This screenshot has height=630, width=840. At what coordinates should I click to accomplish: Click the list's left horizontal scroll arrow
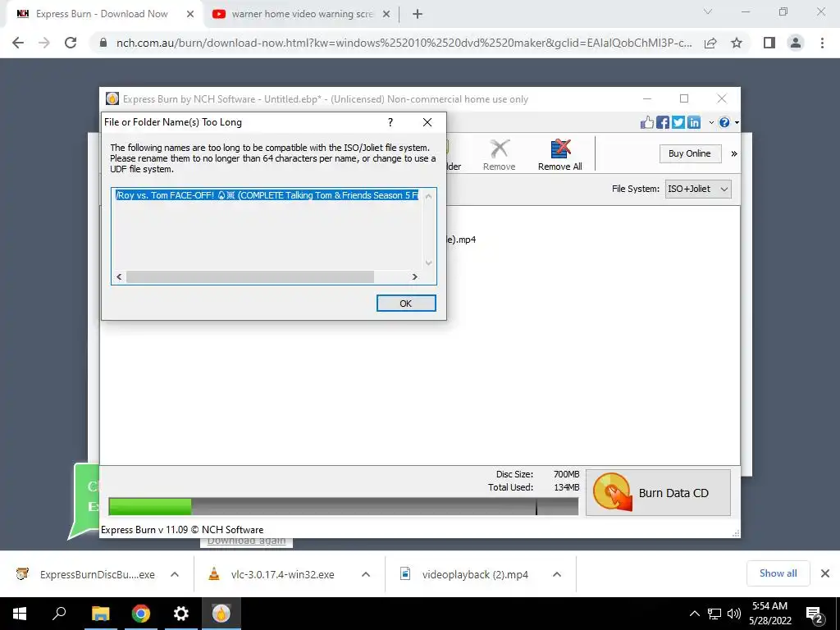[x=119, y=277]
